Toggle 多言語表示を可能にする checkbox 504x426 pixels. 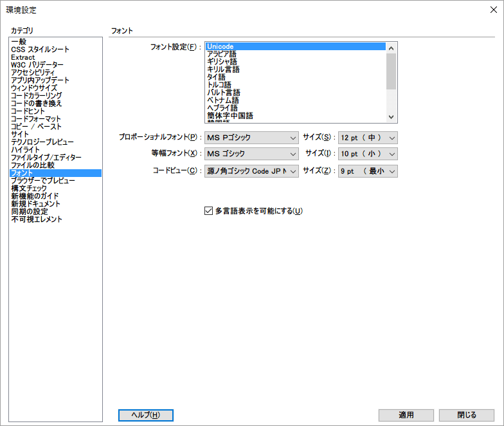pos(208,211)
